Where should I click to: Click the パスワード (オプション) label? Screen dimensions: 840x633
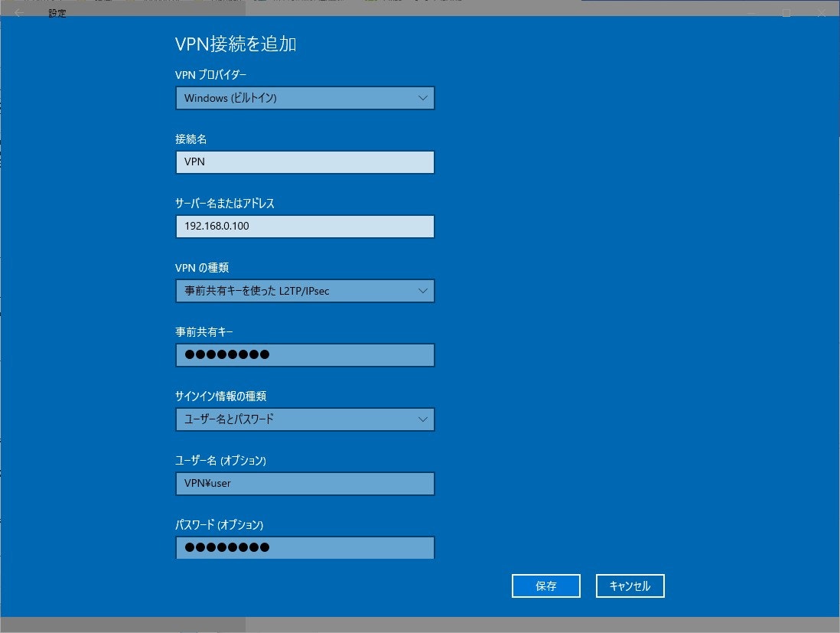(219, 525)
